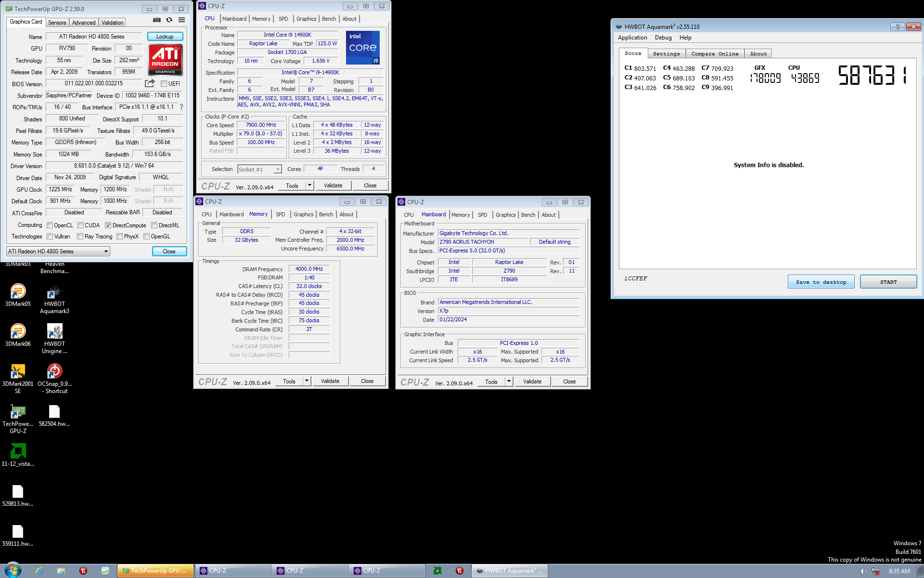Toggle OpenCL checkbox
The width and height of the screenshot is (924, 578).
click(x=50, y=225)
